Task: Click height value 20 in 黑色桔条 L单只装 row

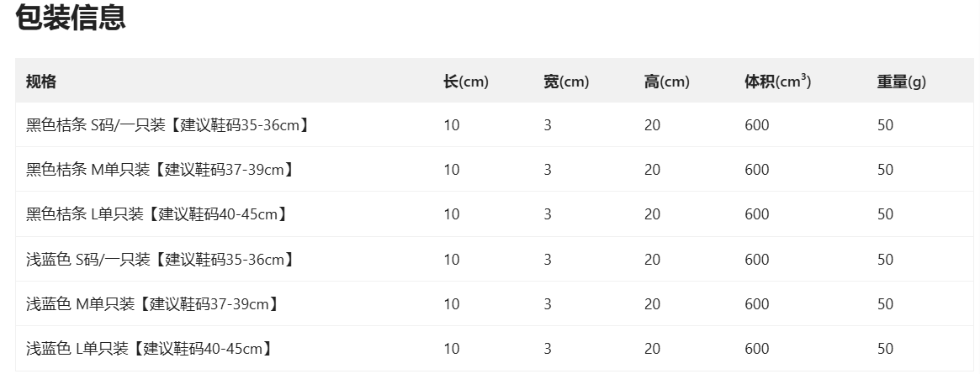Action: click(652, 214)
